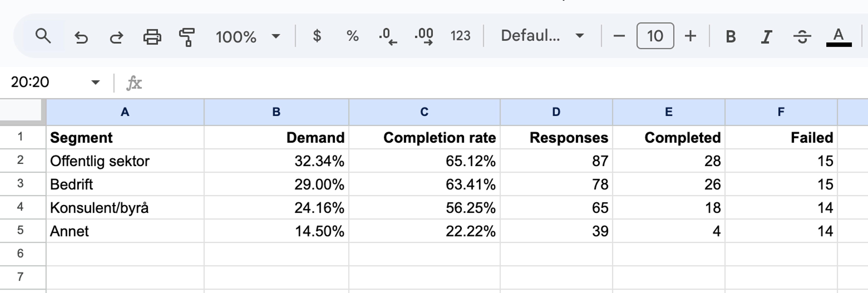Viewport: 868px width, 293px height.
Task: Toggle italic formatting
Action: (766, 36)
